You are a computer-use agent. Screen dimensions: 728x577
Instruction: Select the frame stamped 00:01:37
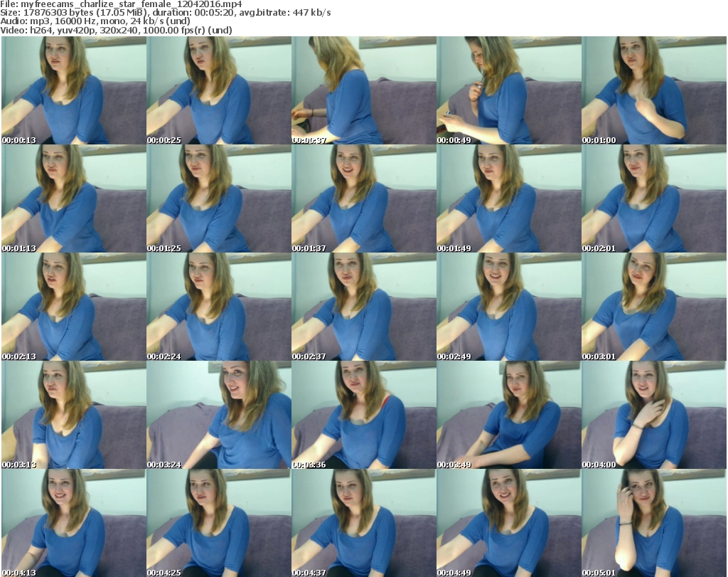coord(364,198)
